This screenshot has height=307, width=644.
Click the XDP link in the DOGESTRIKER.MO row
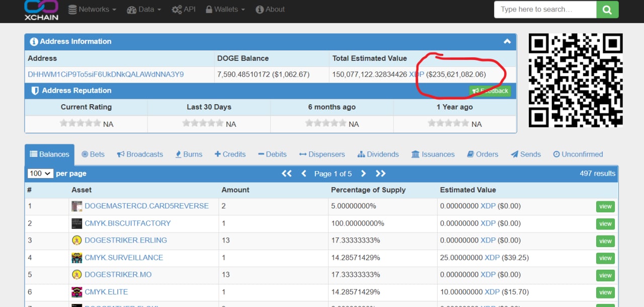(x=488, y=274)
